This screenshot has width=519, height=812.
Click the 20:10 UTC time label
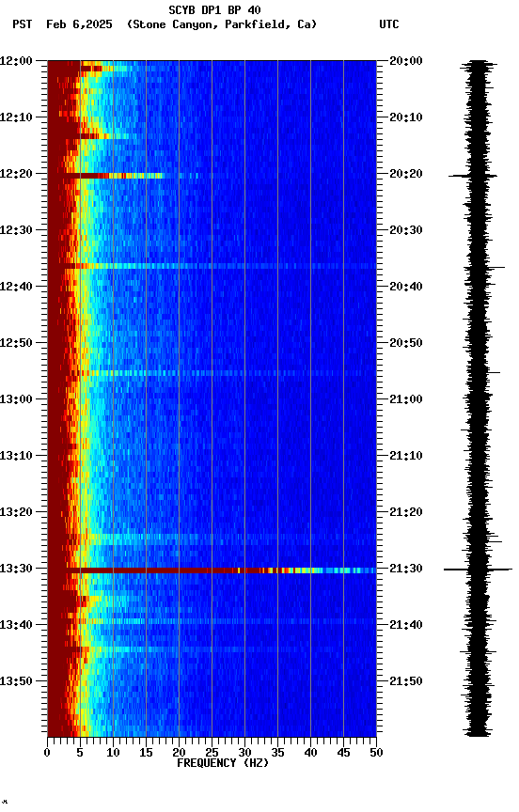point(406,117)
